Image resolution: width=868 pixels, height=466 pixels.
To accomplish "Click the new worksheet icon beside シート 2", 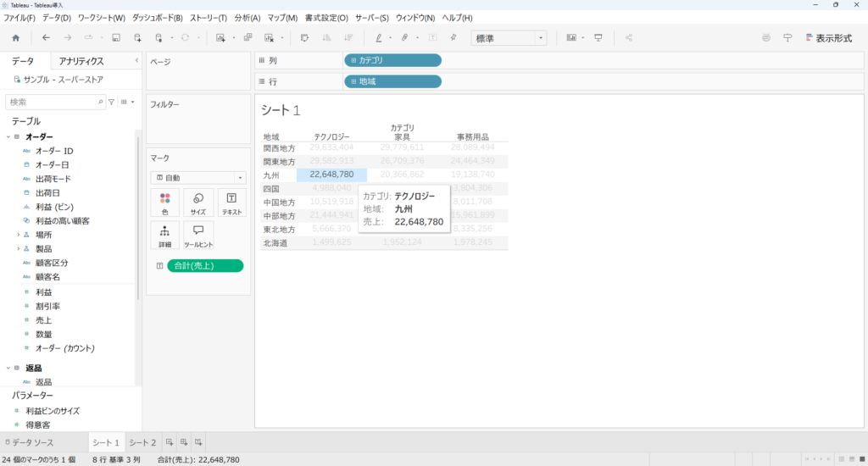I will click(170, 442).
